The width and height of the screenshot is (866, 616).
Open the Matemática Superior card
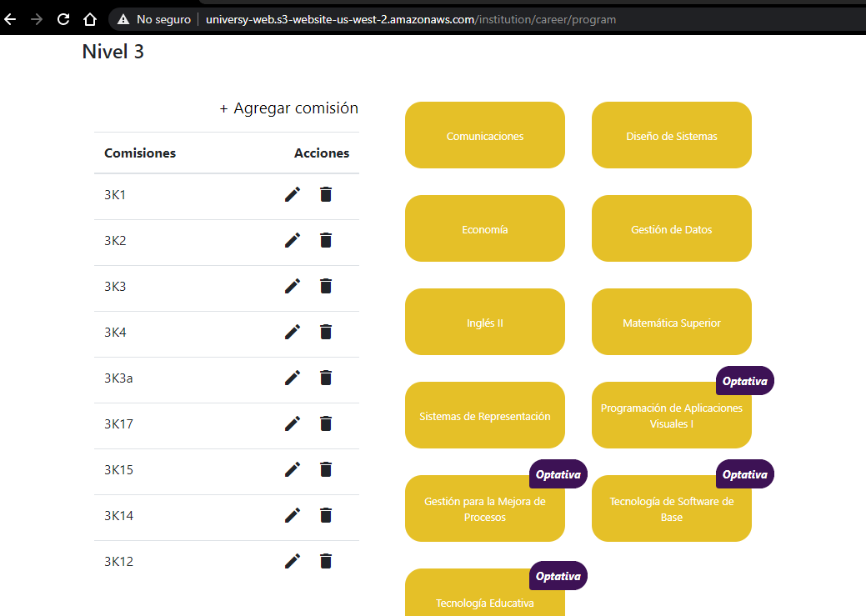pos(672,322)
